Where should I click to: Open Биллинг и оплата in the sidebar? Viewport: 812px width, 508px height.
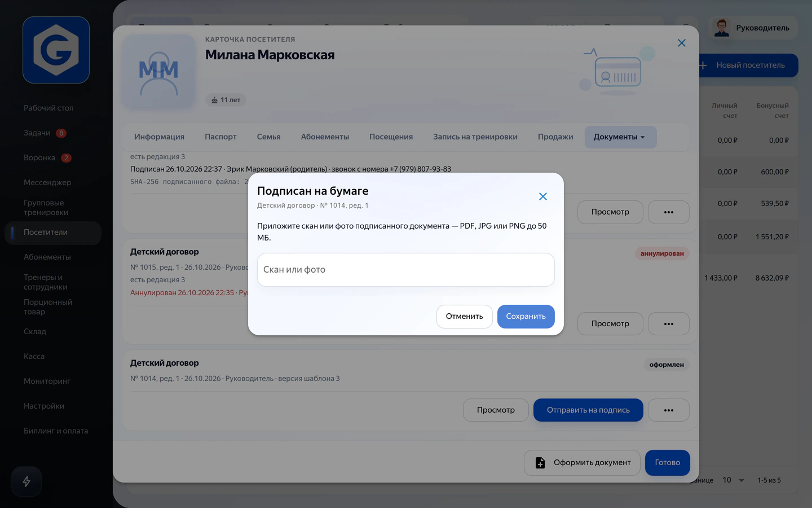[x=56, y=431]
